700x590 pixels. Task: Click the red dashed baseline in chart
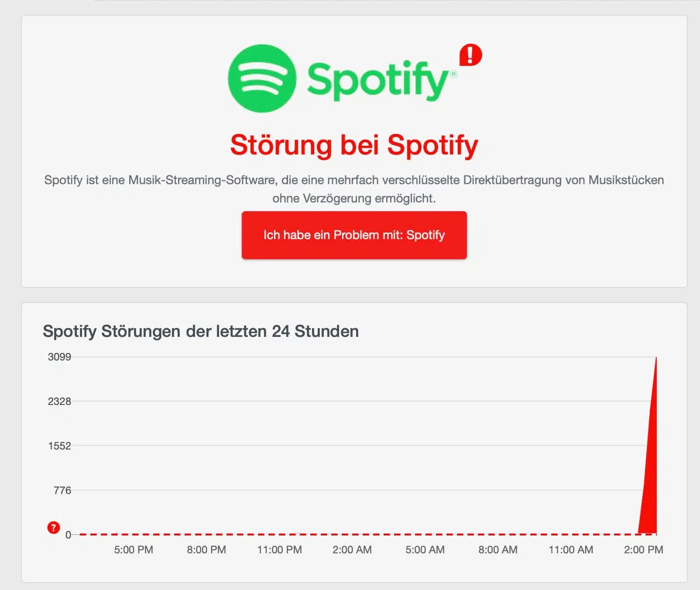[x=349, y=534]
